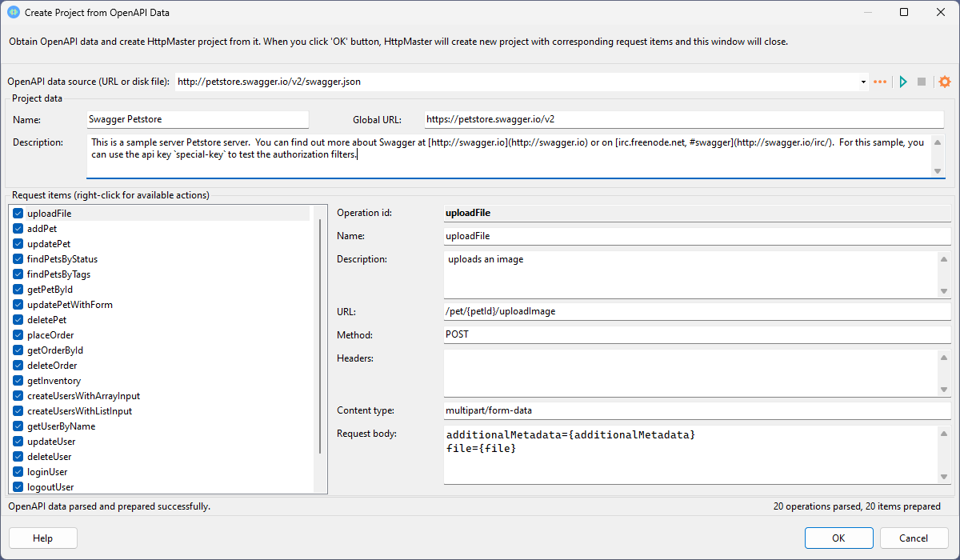Click project description scroll down arrow
Viewport: 960px width, 560px height.
pyautogui.click(x=938, y=171)
